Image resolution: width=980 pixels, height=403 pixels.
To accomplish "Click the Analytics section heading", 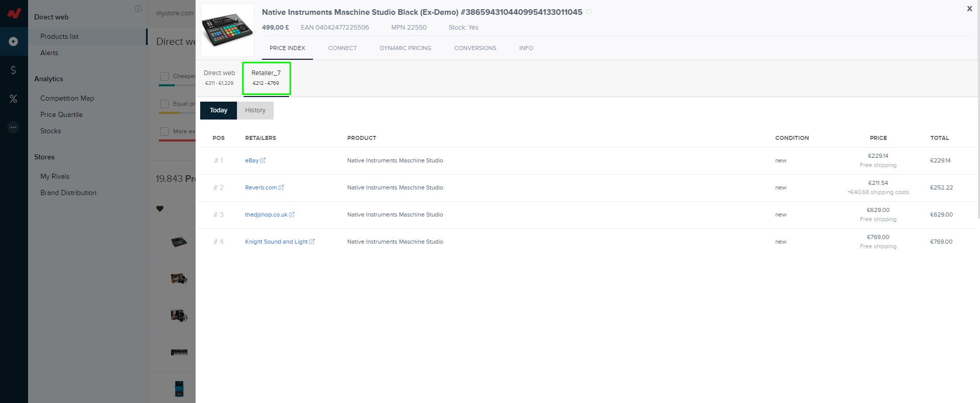I will tap(49, 79).
